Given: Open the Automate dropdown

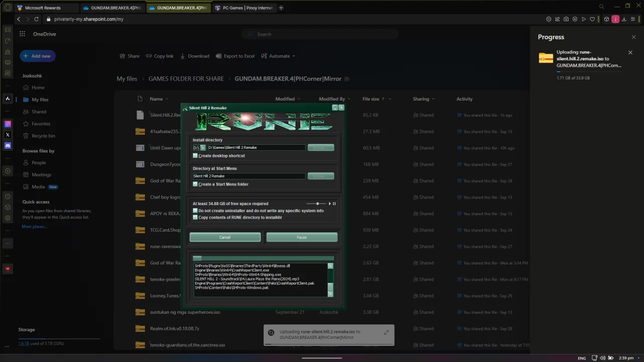Looking at the screenshot, I should point(278,56).
